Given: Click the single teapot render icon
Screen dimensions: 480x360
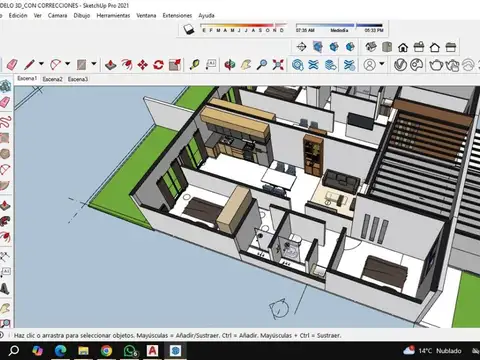Looking at the screenshot, I should point(436,65).
